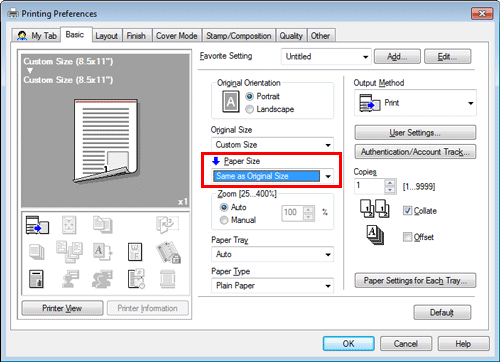Screen dimensions: 500x362
Task: Click the zoom percentage down arrow
Action: coord(309,217)
